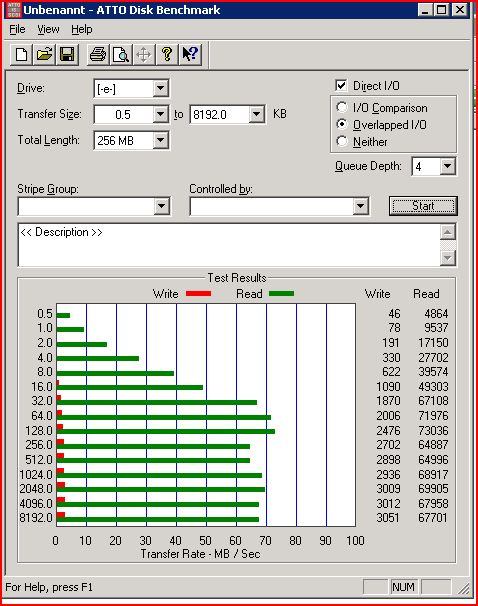The image size is (478, 606).
Task: Click the Open folder toolbar icon
Action: coord(44,54)
